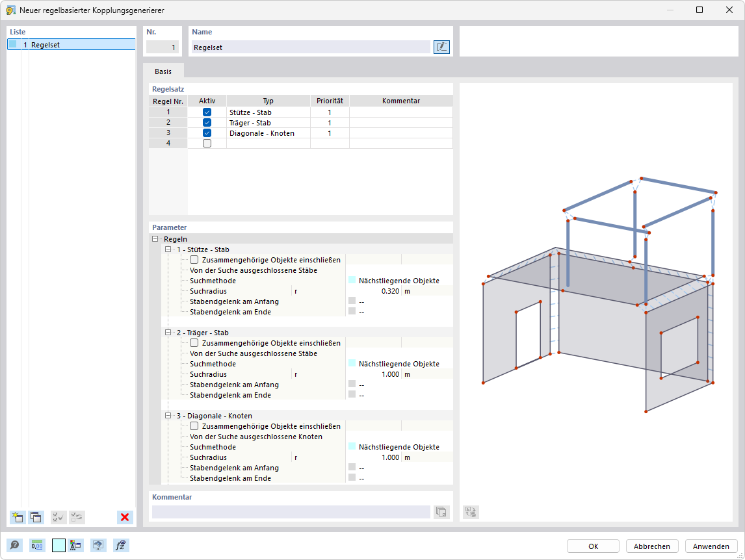Click the Anwenden button
This screenshot has height=560, width=745.
(x=711, y=546)
